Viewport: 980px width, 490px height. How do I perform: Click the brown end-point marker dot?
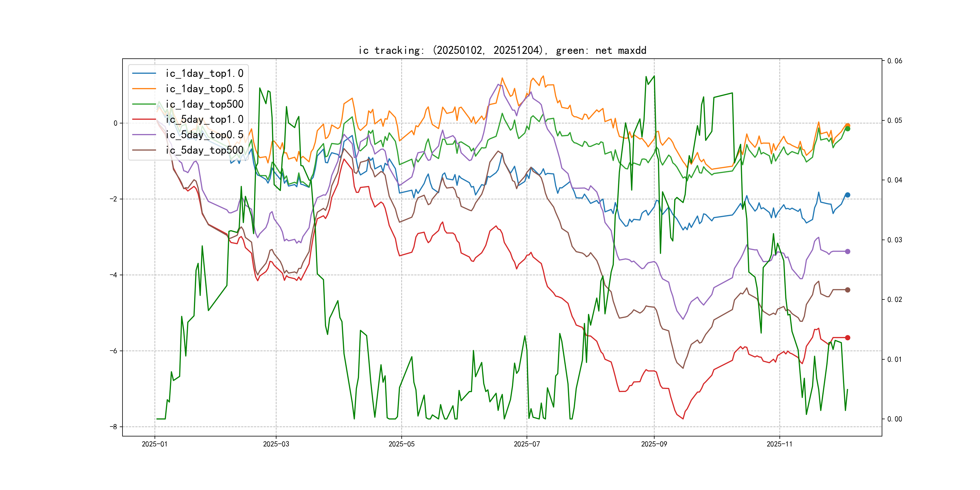[x=847, y=290]
